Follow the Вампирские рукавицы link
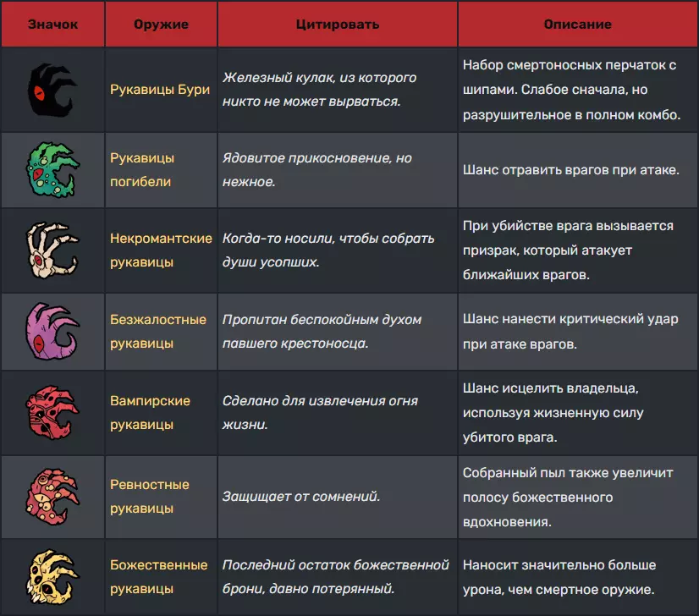The image size is (699, 616). tap(150, 412)
